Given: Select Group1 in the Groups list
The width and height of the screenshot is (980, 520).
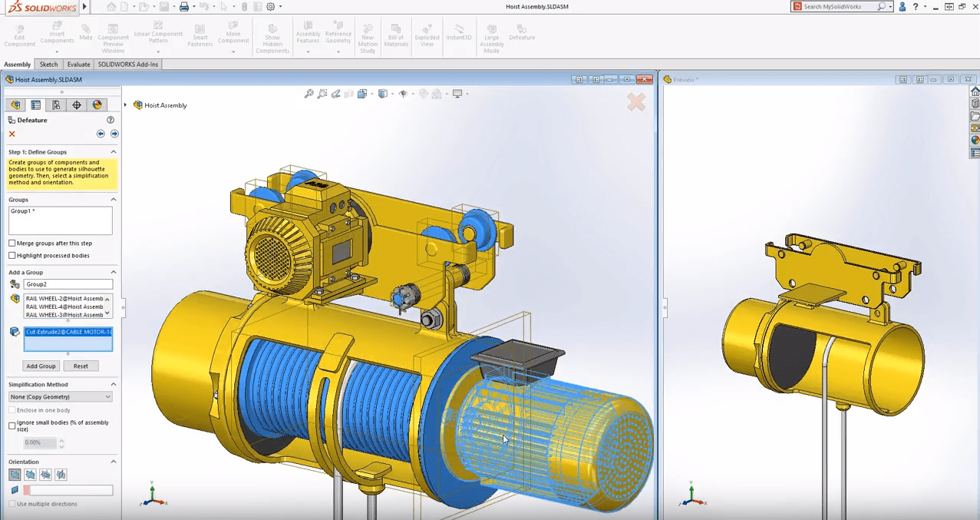Looking at the screenshot, I should tap(23, 211).
